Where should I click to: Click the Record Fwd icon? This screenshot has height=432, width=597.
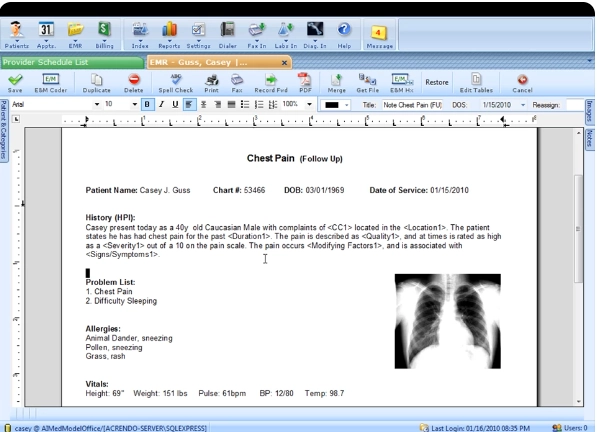pos(271,83)
